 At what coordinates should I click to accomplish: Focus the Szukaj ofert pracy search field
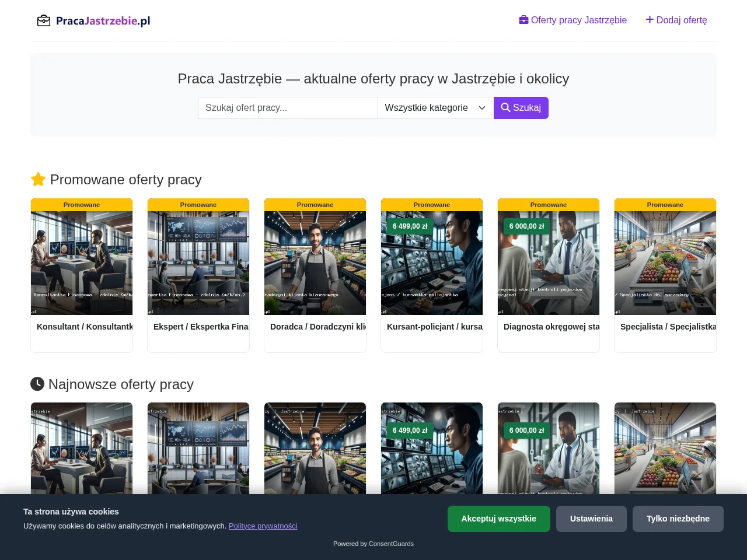click(x=288, y=108)
